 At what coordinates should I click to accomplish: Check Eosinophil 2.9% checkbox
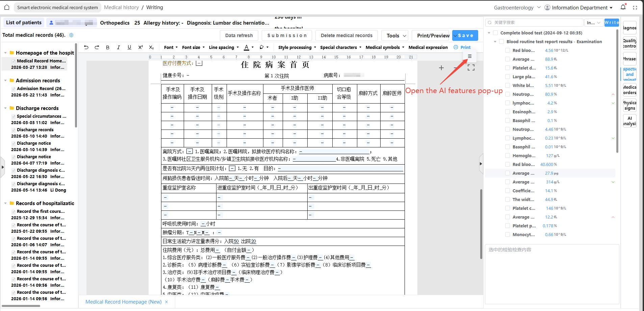508,112
